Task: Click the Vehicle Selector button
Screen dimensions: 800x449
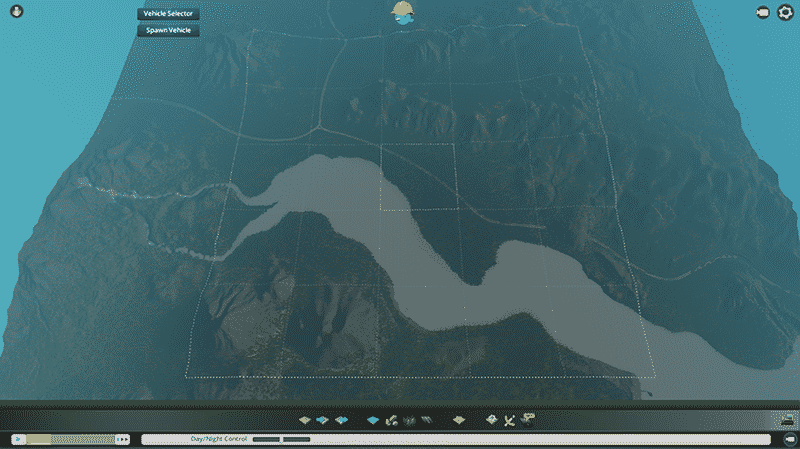Action: pos(169,14)
